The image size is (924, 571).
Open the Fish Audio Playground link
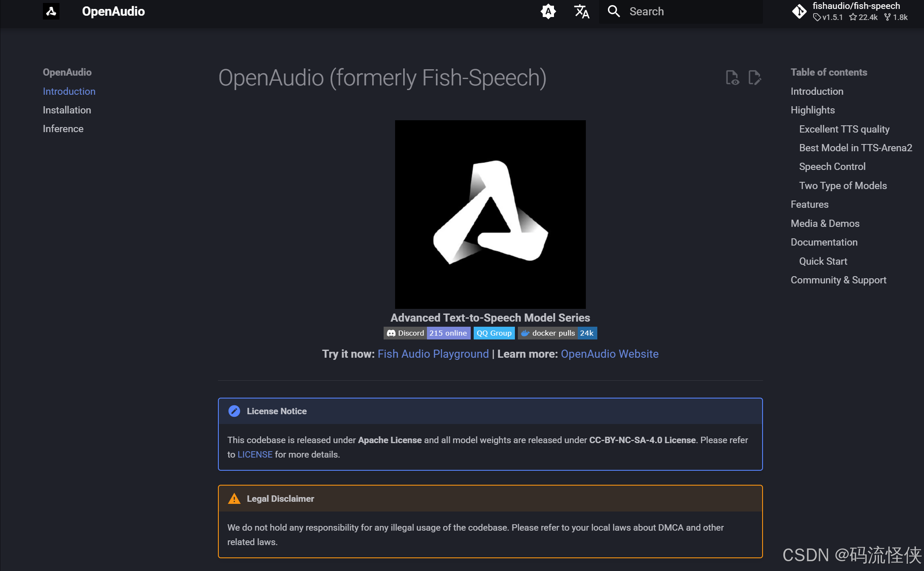[433, 354]
